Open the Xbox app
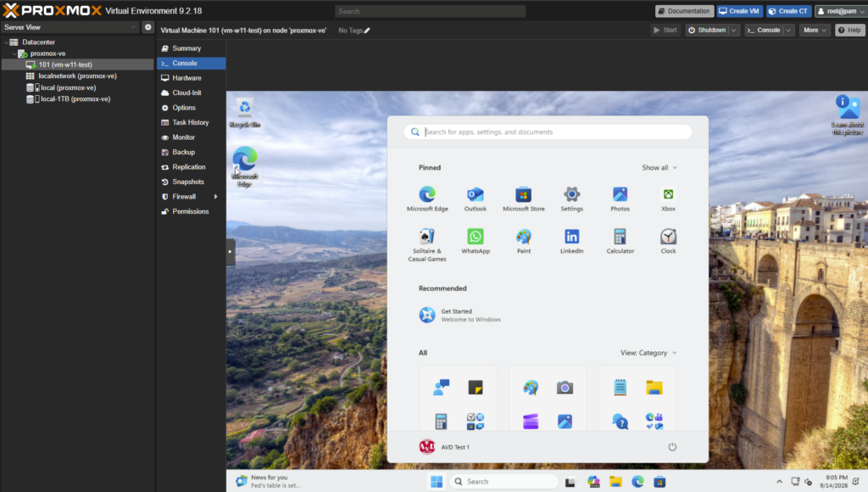 [668, 198]
